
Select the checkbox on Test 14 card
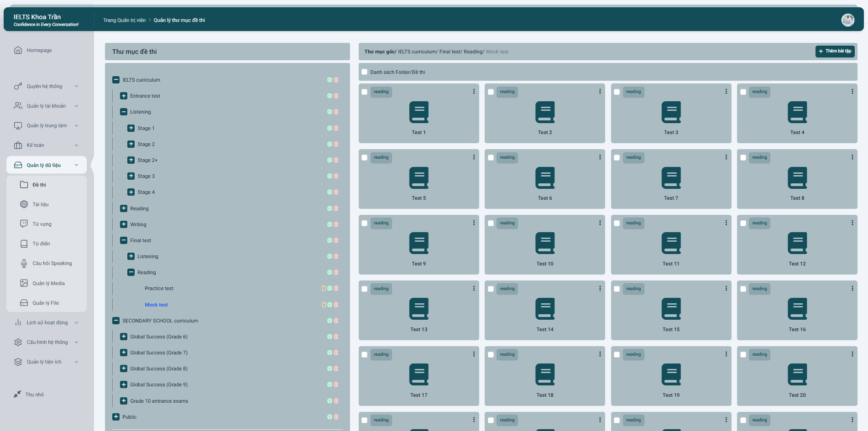(x=491, y=289)
